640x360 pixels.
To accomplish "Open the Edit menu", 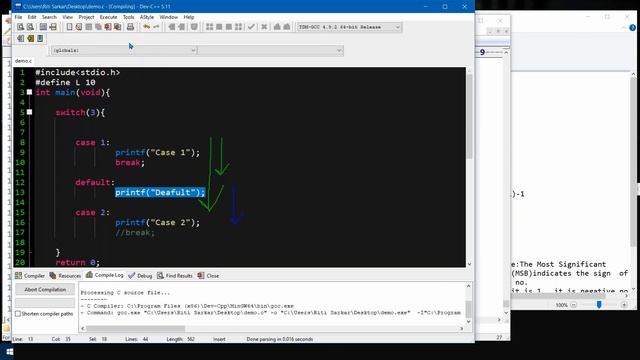I will 32,17.
